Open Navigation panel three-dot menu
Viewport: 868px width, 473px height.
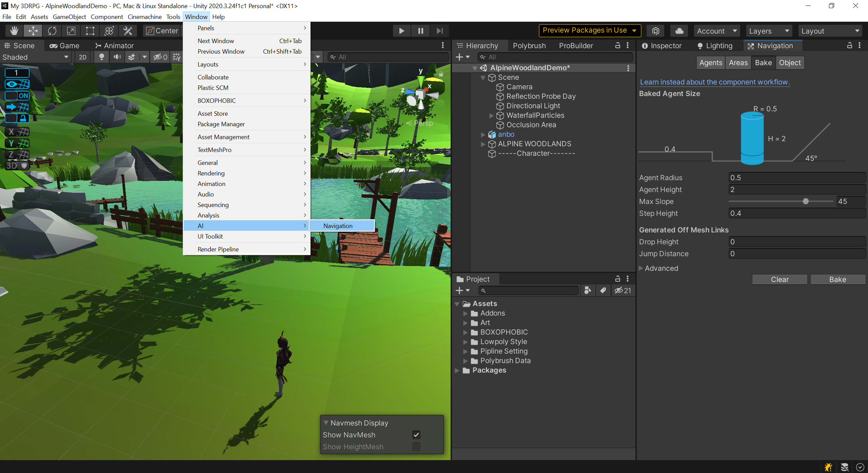point(860,45)
